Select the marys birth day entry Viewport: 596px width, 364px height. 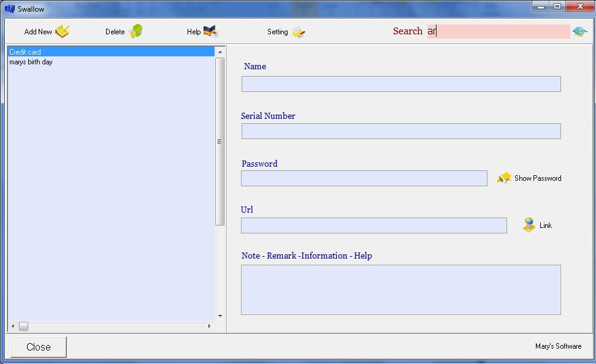[31, 62]
